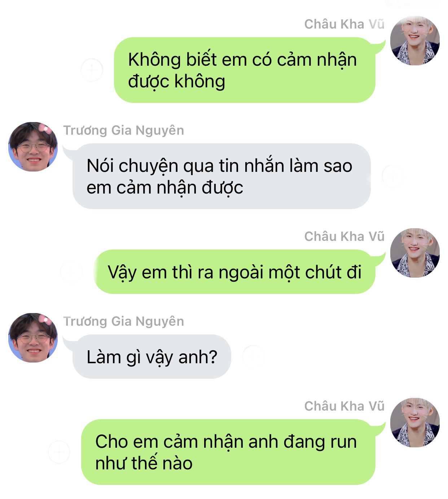Tap the faint plus icon beside 'Làm gì vậy anh?'
This screenshot has width=448, height=499.
(x=254, y=356)
